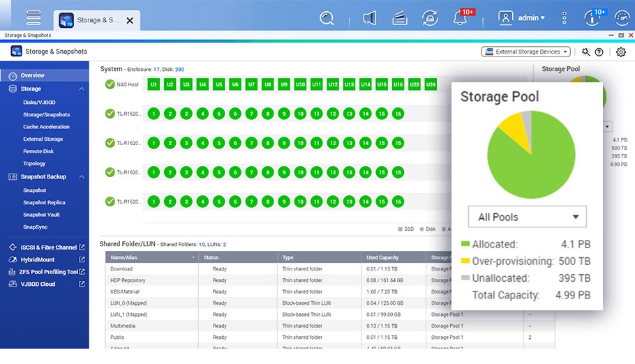Select disk 1 in first TL-R1620 enclosure
This screenshot has width=635, height=364.
[154, 114]
